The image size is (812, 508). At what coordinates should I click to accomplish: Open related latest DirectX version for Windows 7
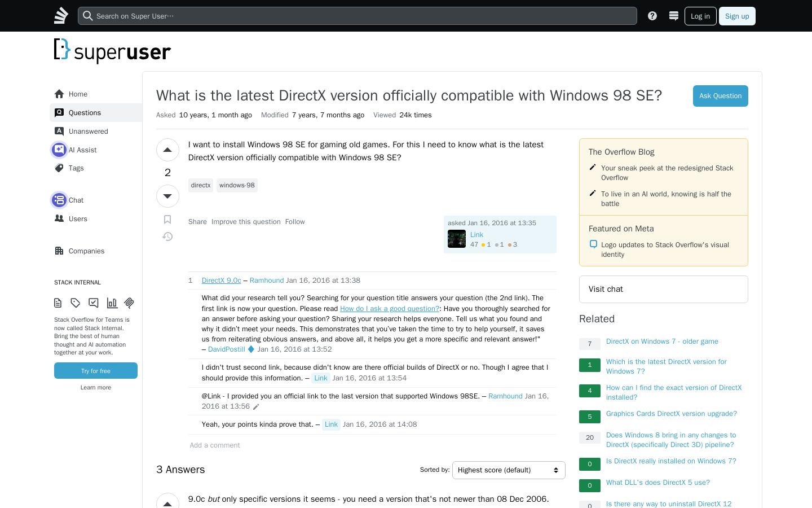[x=666, y=366]
